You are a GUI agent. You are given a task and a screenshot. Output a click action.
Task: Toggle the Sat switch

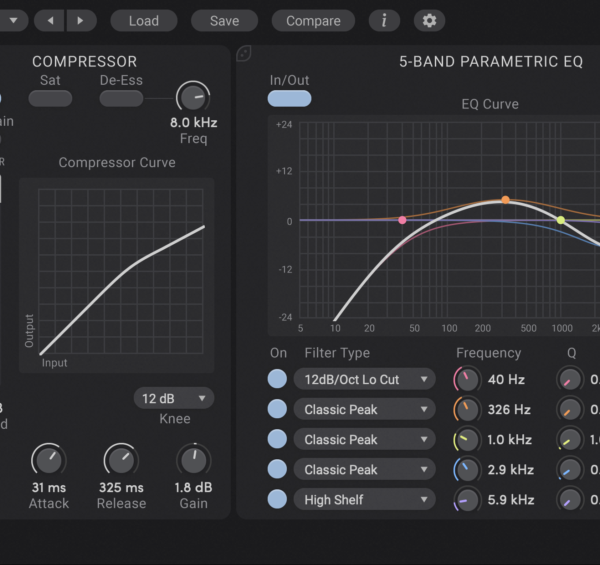[50, 98]
